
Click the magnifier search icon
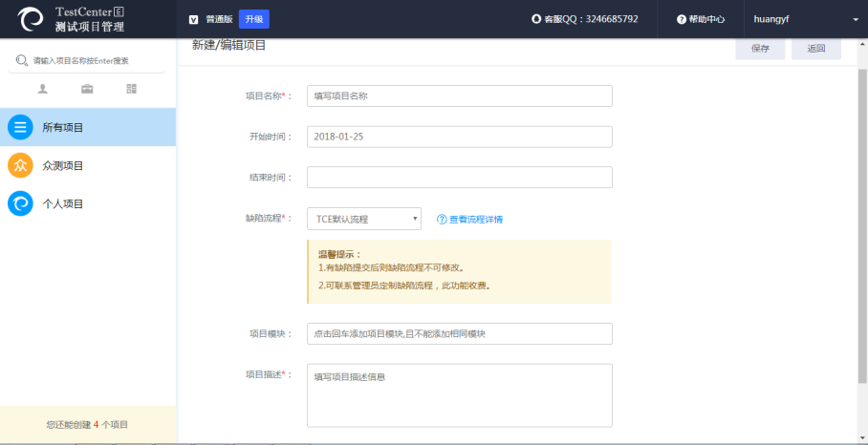pos(21,60)
